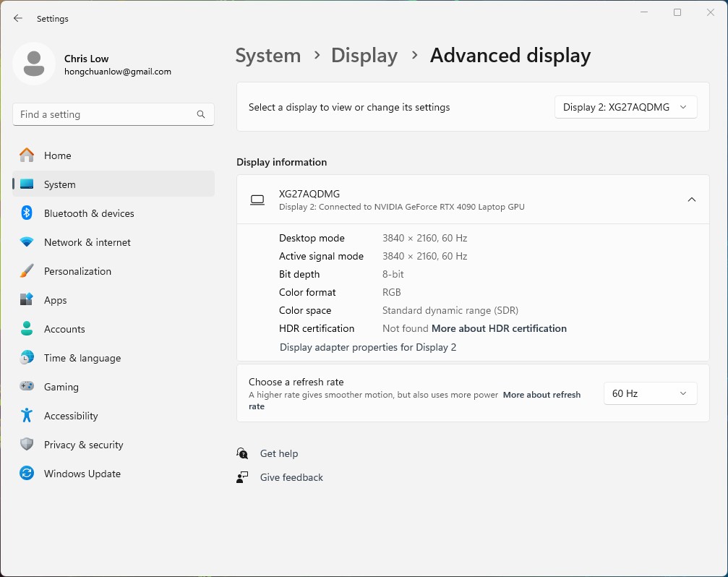Click the Accessibility figure icon
The height and width of the screenshot is (577, 728).
pos(27,416)
